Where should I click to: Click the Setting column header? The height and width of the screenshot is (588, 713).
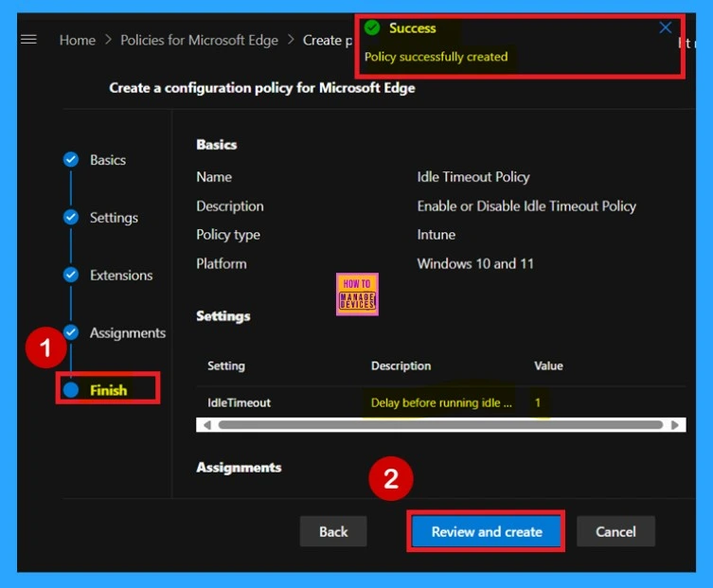226,366
